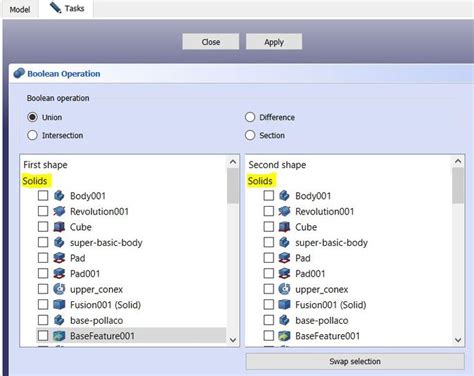Click BaseFeature001 icon in Second shape list

[284, 336]
